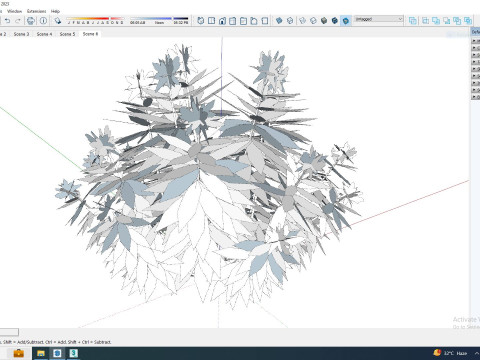Viewport: 480px width, 360px height.
Task: Select Outer Shell solid tool
Action: (x=413, y=21)
